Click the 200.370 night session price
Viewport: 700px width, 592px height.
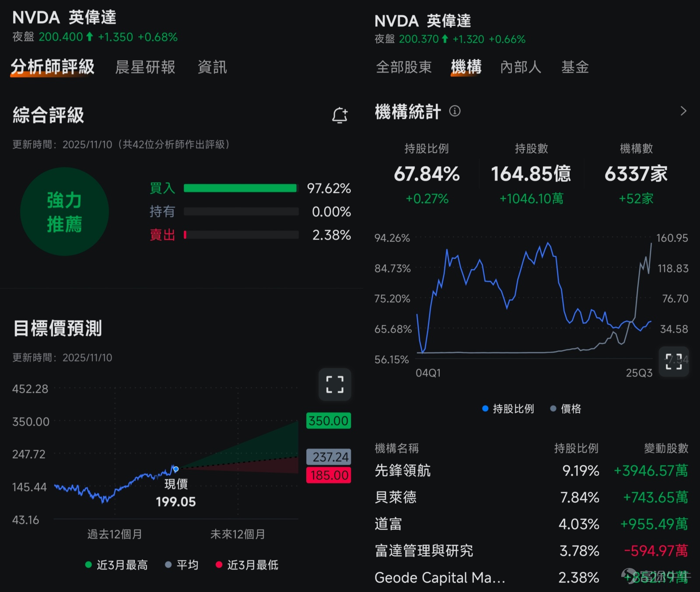point(419,39)
